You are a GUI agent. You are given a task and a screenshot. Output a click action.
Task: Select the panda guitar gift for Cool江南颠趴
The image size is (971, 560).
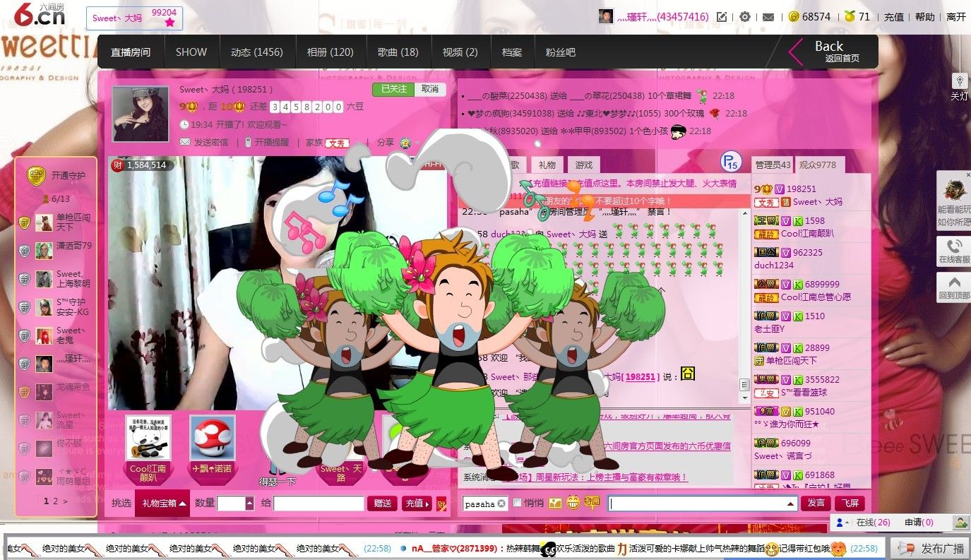[x=148, y=439]
